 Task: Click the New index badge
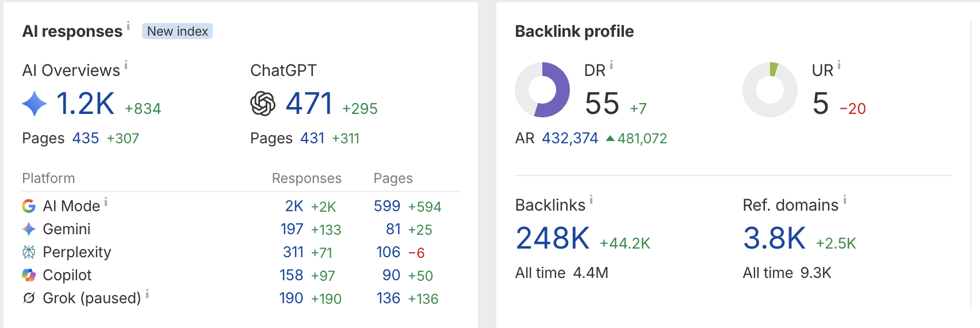coord(178,31)
